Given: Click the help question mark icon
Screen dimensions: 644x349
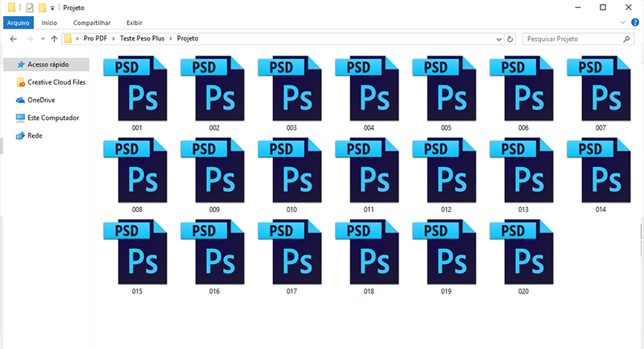Looking at the screenshot, I should click(x=635, y=23).
